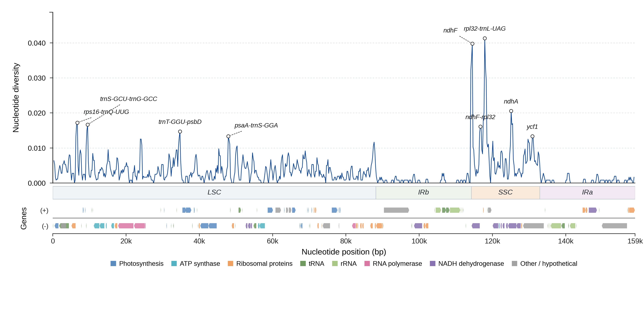Click the 'ATP synthase' legend text
Screen dimensions: 644x313
[x=200, y=264]
